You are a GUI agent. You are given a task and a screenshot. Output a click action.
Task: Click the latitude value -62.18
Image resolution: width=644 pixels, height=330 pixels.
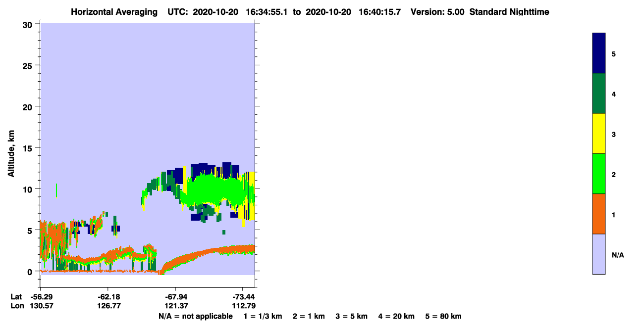click(108, 296)
